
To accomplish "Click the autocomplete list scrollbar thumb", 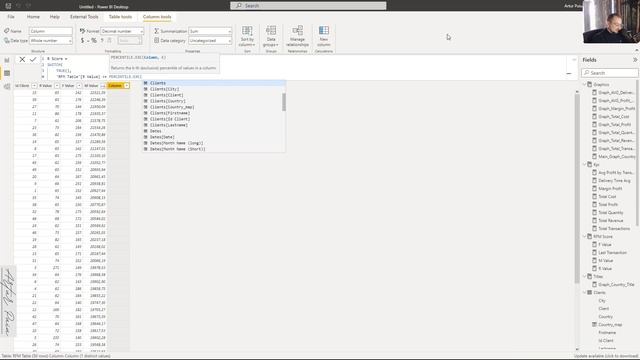I will (284, 101).
